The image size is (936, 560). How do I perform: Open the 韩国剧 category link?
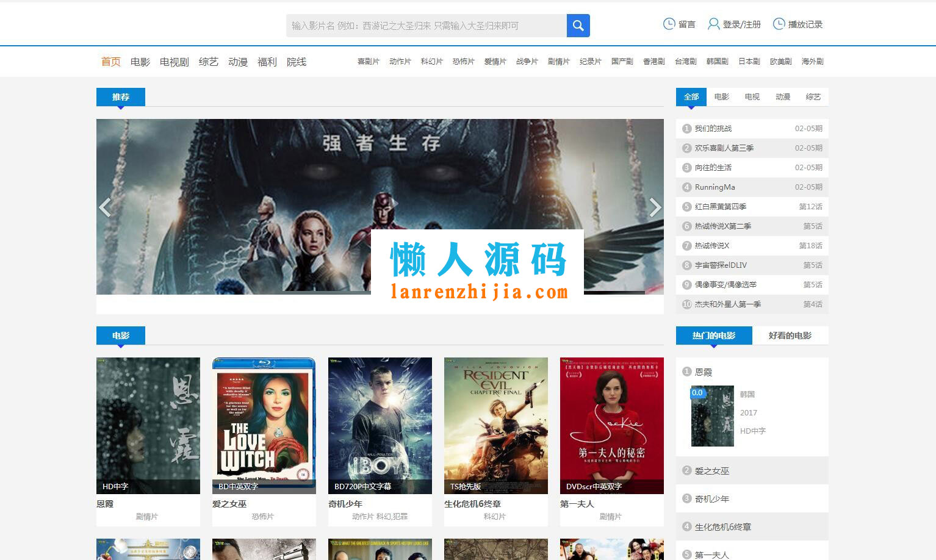(x=717, y=61)
